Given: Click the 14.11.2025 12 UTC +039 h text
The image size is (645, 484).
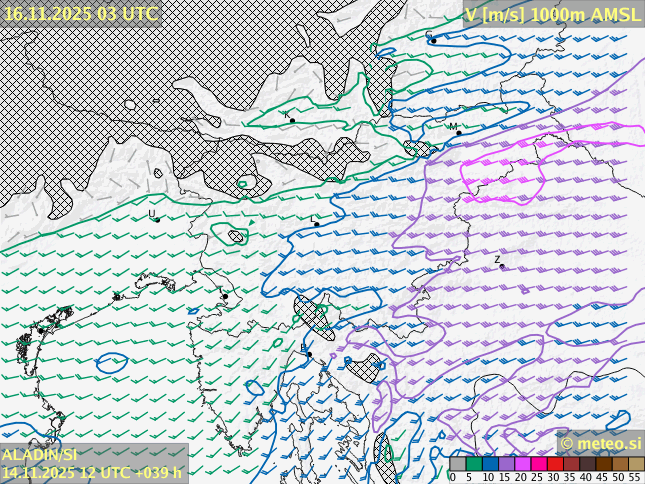Looking at the screenshot, I should click(92, 472).
